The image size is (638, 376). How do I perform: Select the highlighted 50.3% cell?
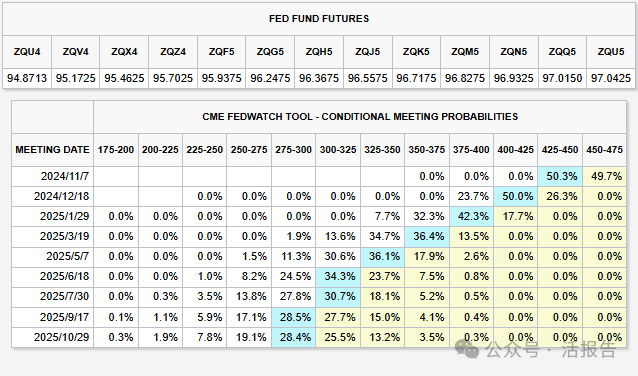pyautogui.click(x=562, y=176)
